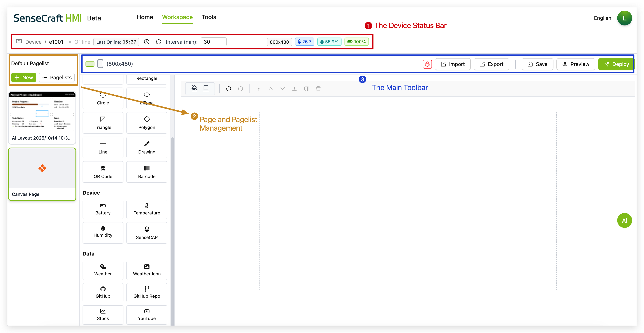Click the device refresh sync icon
Screen dimensions: 644x333
(159, 42)
